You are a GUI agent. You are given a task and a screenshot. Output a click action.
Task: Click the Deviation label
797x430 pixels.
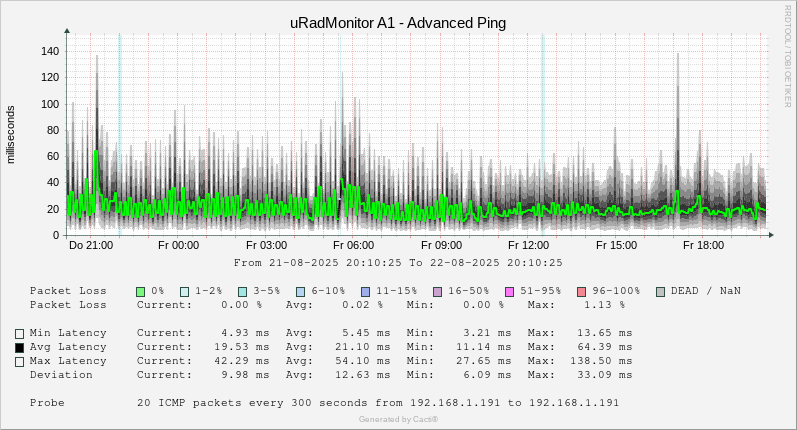61,375
